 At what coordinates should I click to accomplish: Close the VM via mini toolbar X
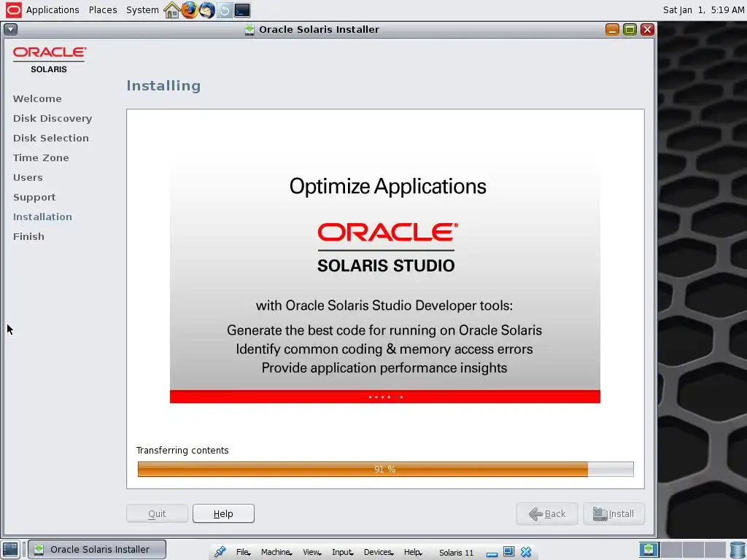(x=526, y=552)
